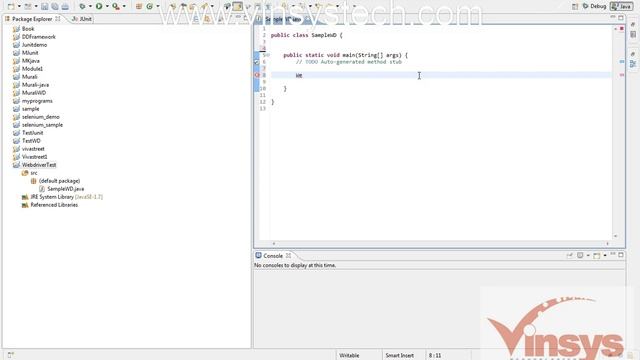Select the MKjava project
640x360 pixels.
point(31,61)
